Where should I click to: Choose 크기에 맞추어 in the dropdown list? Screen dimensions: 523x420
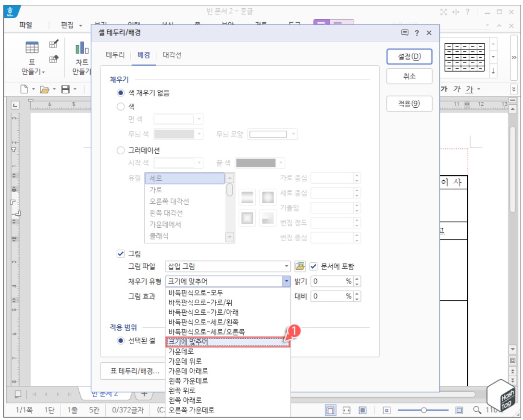pyautogui.click(x=228, y=342)
